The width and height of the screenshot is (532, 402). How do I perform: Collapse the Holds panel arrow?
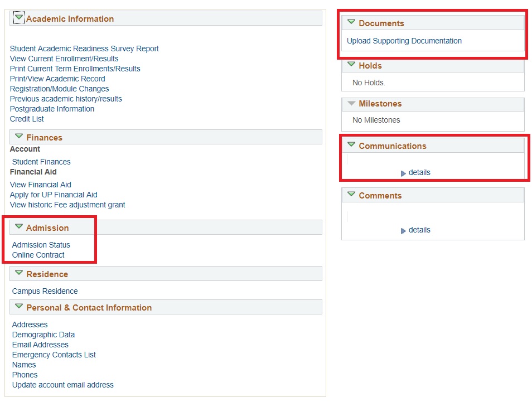coord(351,65)
